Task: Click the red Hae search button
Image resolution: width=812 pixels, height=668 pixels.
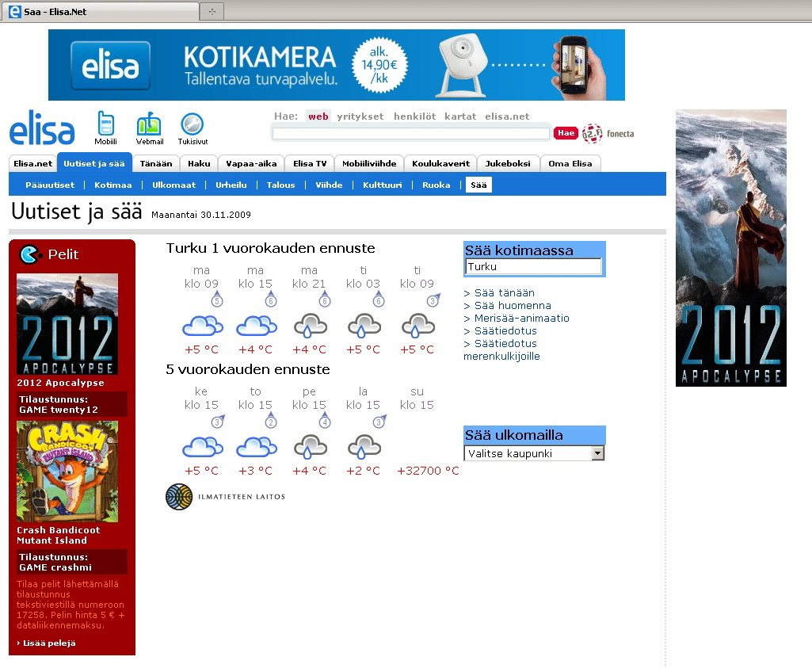Action: pyautogui.click(x=566, y=133)
